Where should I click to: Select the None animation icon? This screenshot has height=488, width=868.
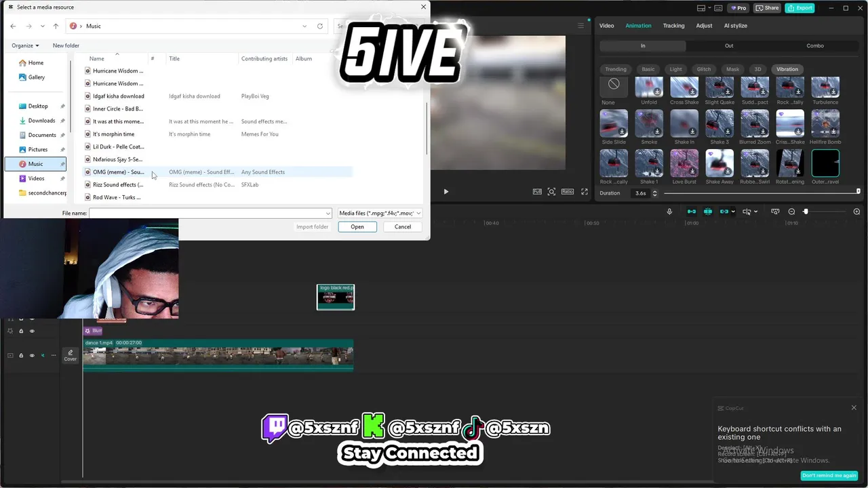614,84
